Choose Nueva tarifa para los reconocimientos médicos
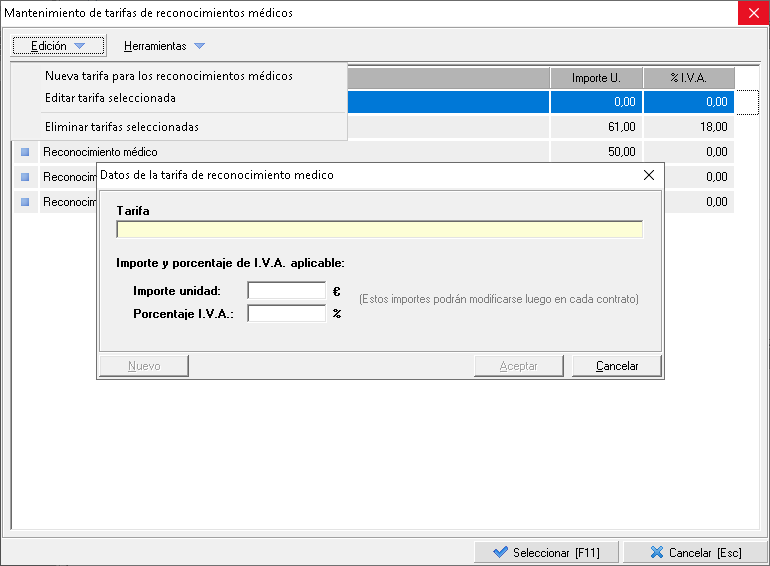 pyautogui.click(x=168, y=76)
